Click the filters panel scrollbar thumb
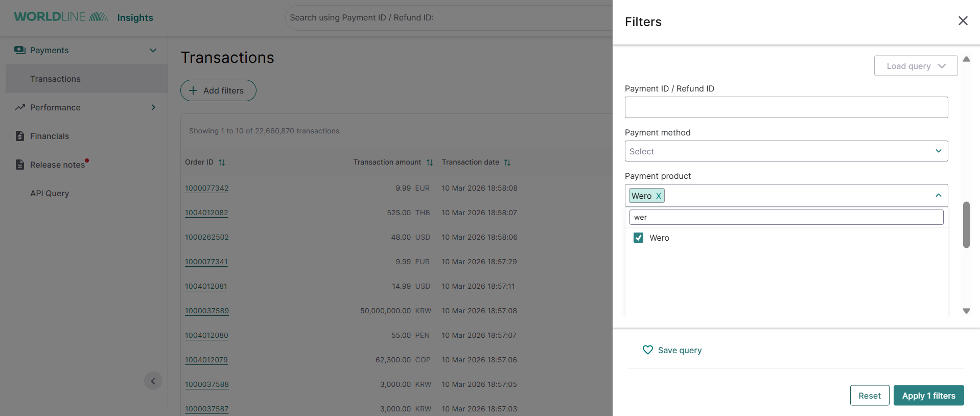Image resolution: width=980 pixels, height=416 pixels. (x=966, y=225)
